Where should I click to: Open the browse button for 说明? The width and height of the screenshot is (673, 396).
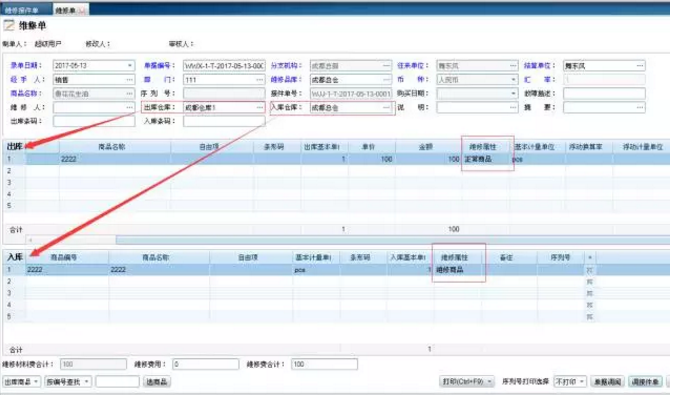[513, 107]
